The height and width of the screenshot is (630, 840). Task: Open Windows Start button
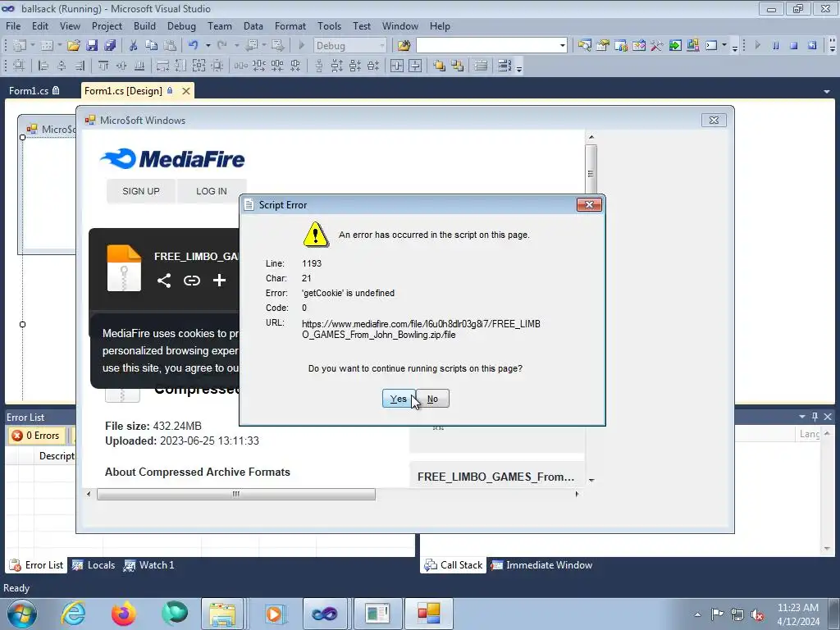pyautogui.click(x=22, y=614)
